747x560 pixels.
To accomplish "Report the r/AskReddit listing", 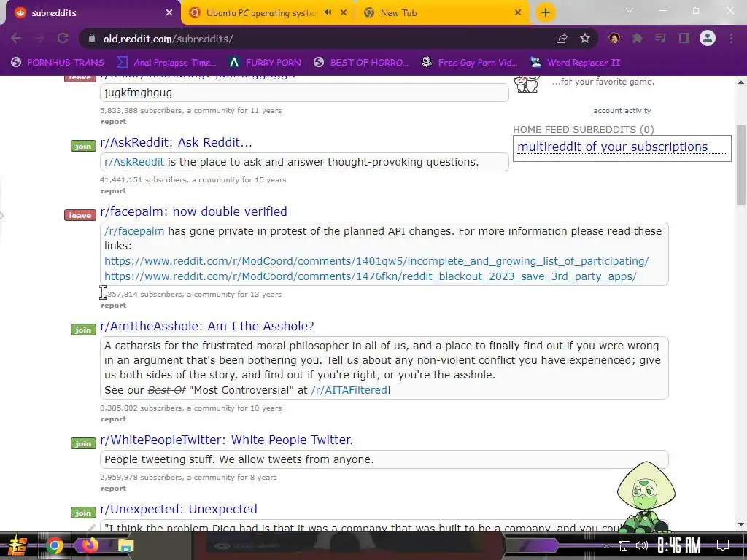I will [113, 191].
